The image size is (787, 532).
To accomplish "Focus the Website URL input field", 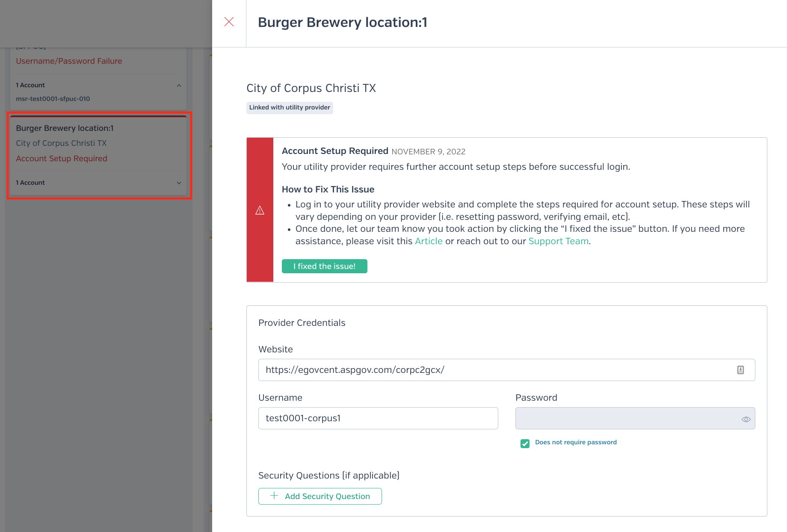I will (x=506, y=370).
